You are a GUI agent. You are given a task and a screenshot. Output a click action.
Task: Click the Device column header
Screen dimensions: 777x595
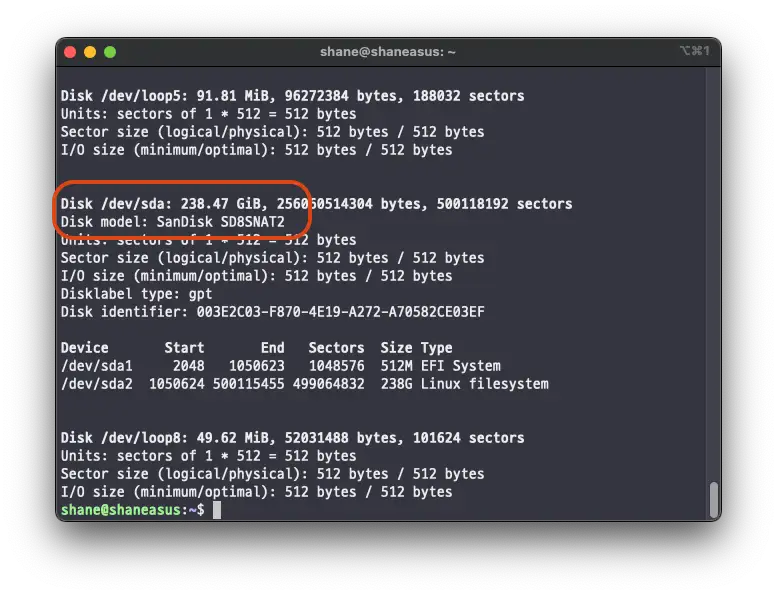click(x=84, y=348)
